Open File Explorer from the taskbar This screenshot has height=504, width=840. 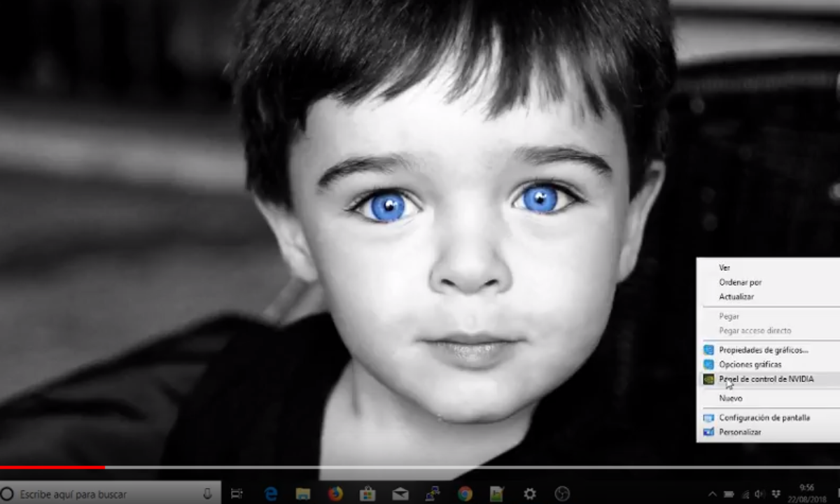pos(303,493)
